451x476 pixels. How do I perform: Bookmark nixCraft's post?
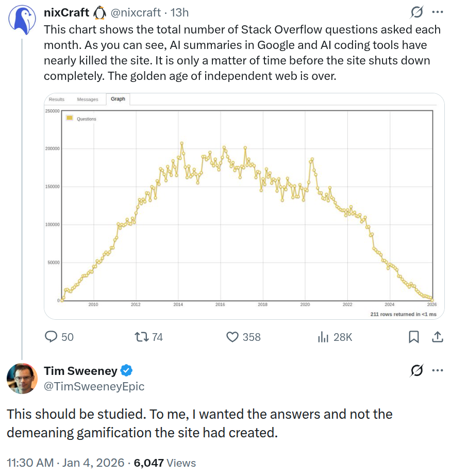click(413, 337)
